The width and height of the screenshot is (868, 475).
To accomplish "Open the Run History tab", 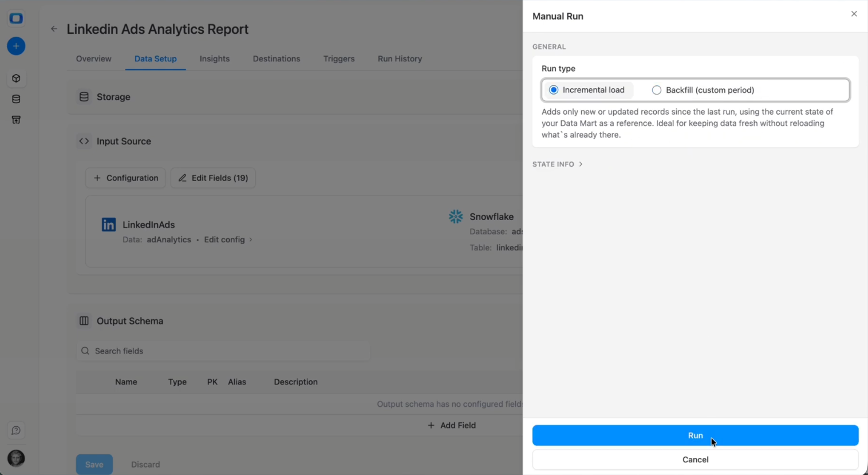I will (399, 58).
